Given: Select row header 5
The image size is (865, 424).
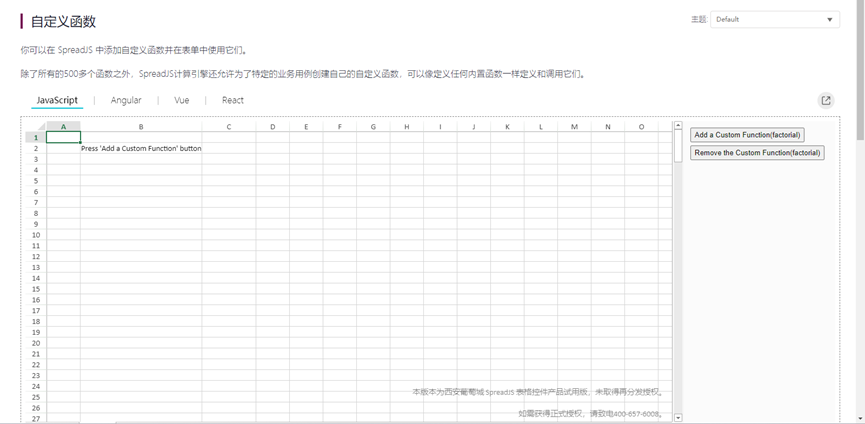Looking at the screenshot, I should point(36,181).
